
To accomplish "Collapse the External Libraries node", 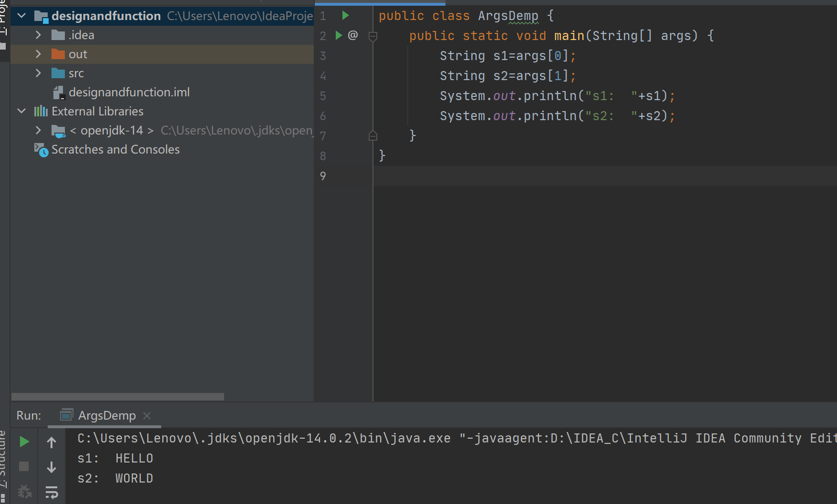I will (21, 111).
